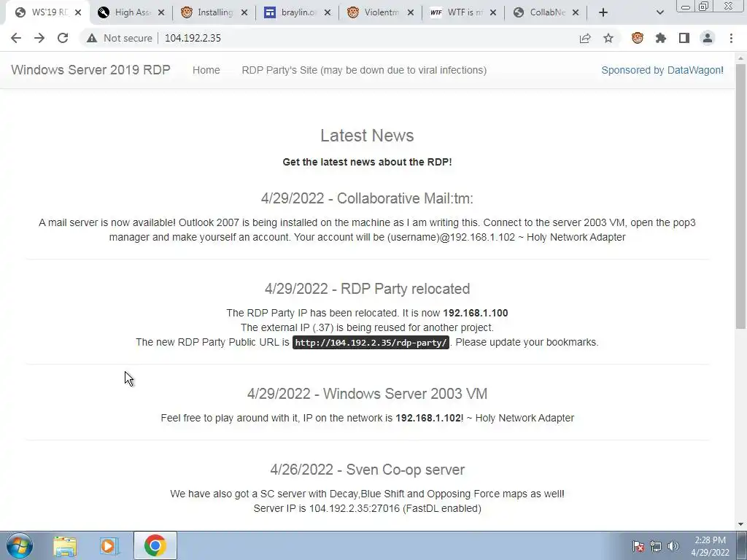Click the scrollbar up arrow
The image size is (747, 560).
pyautogui.click(x=741, y=58)
